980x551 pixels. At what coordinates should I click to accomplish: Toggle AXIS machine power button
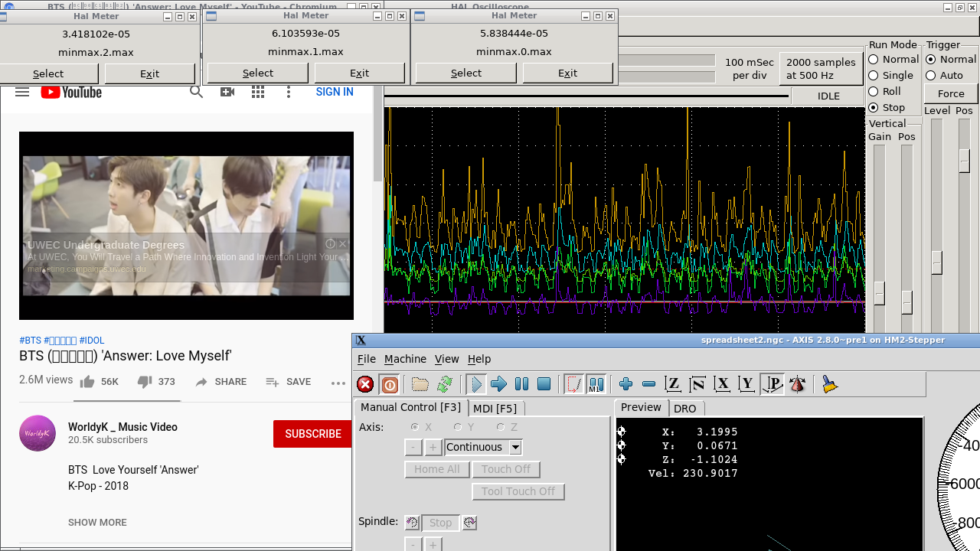tap(390, 384)
